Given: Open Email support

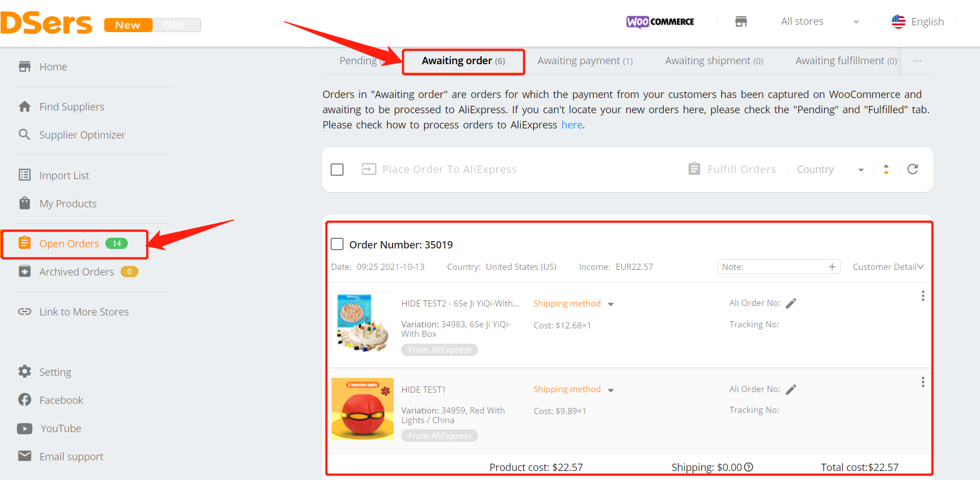Looking at the screenshot, I should pos(71,456).
